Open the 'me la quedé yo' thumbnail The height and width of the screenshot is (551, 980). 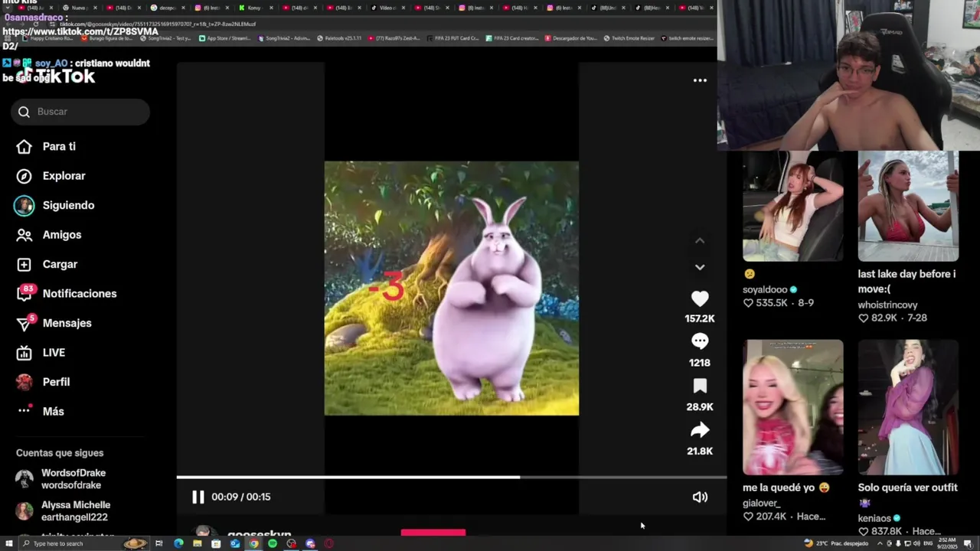793,407
